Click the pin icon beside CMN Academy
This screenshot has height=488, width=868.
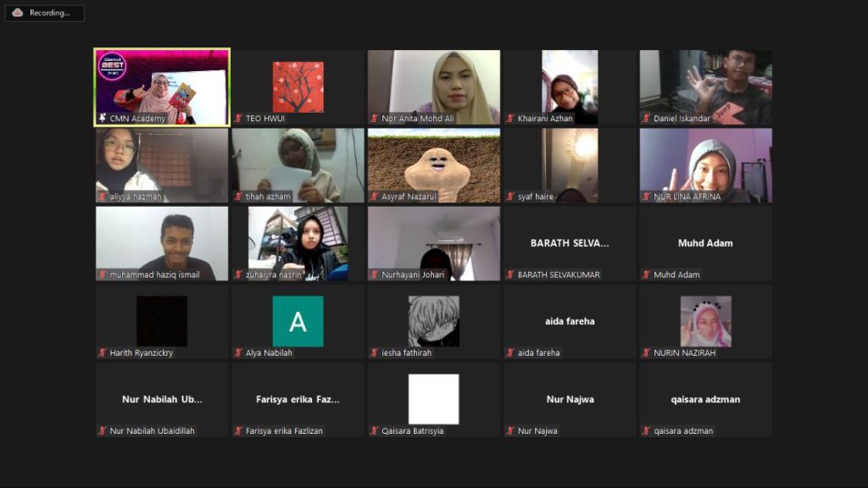[x=103, y=119]
